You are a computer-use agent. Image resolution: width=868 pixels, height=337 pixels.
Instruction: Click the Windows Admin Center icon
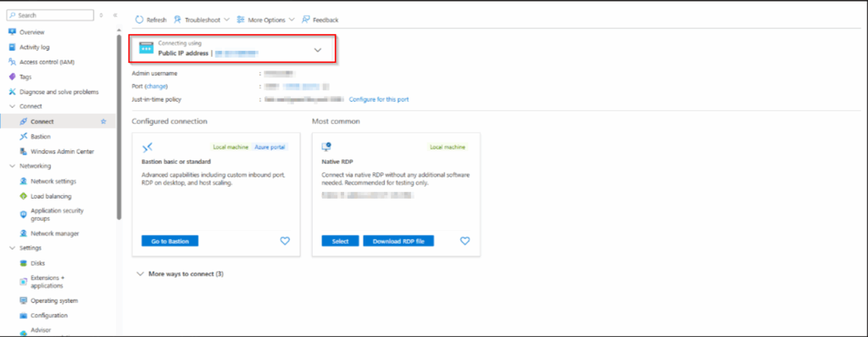23,151
